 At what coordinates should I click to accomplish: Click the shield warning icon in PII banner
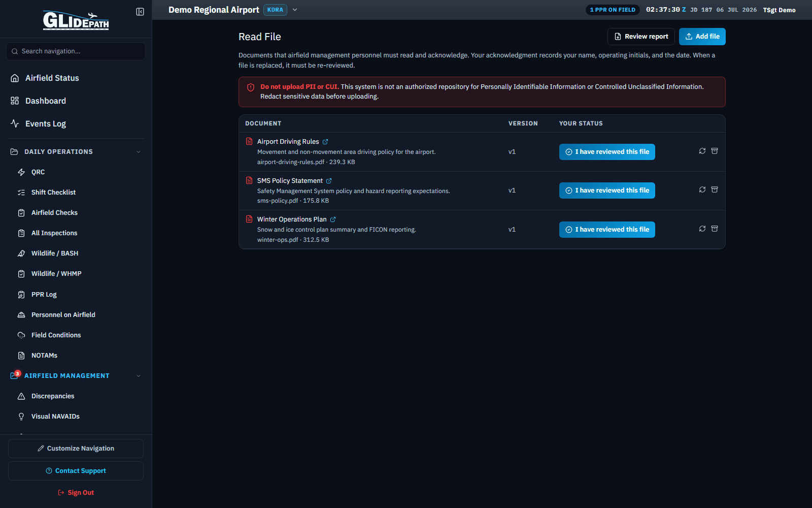pos(251,87)
